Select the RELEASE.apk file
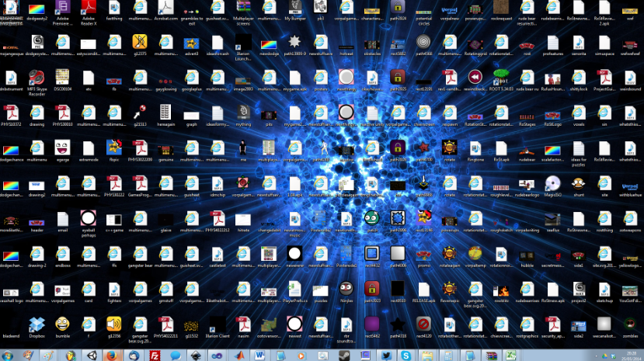Viewport: 644px width, 361px height. (x=423, y=290)
